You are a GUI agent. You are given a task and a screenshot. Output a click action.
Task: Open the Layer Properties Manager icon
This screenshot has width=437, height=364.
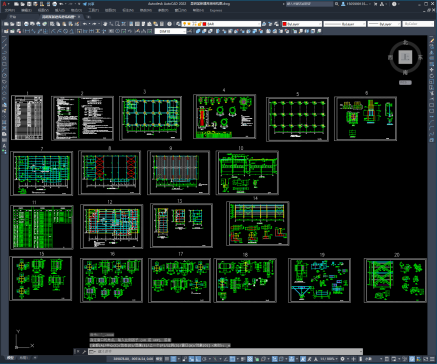178,24
